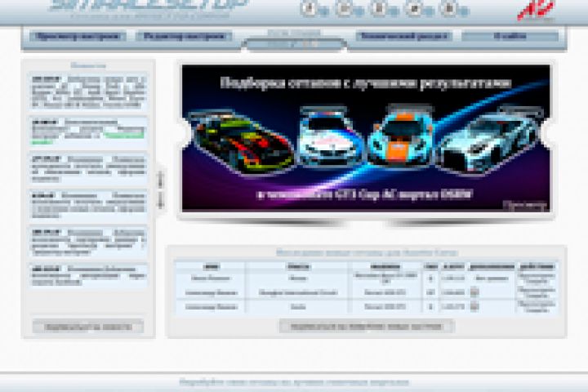Screen dimensions: 588x392
Task: Click the action link in second table row
Action: click(x=537, y=292)
